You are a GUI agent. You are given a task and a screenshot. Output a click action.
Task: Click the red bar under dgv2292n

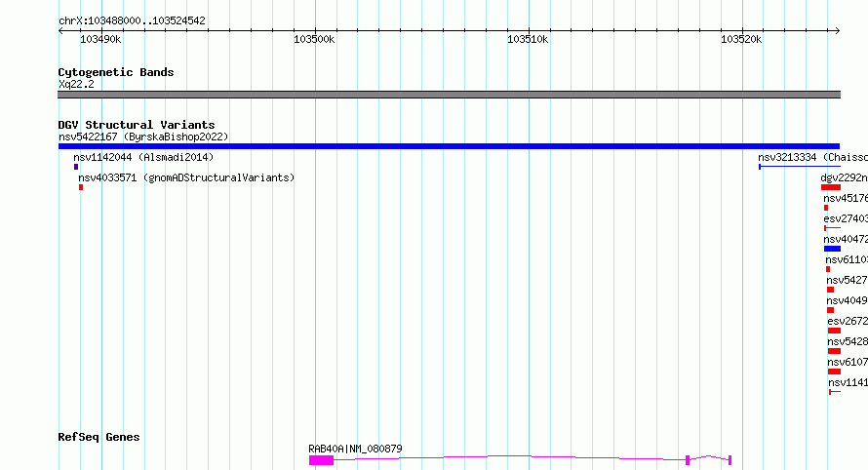coord(831,187)
